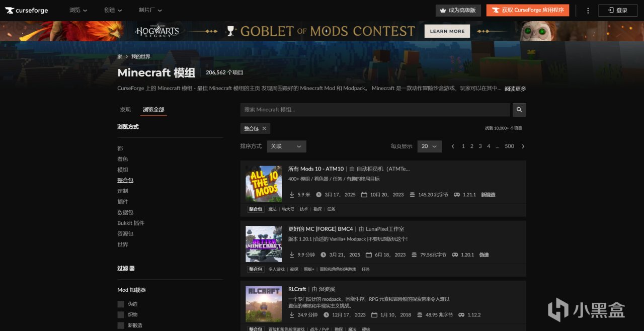
Task: Click 成为高级版 premium button
Action: (458, 10)
